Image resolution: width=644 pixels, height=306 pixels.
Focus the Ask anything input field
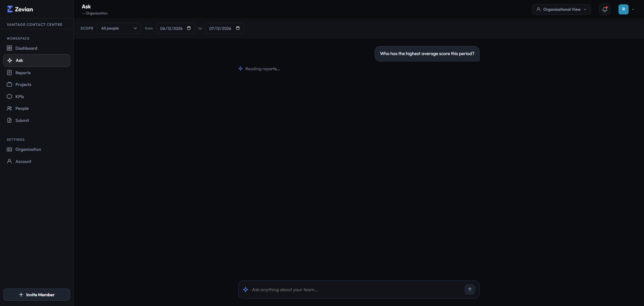tap(356, 290)
